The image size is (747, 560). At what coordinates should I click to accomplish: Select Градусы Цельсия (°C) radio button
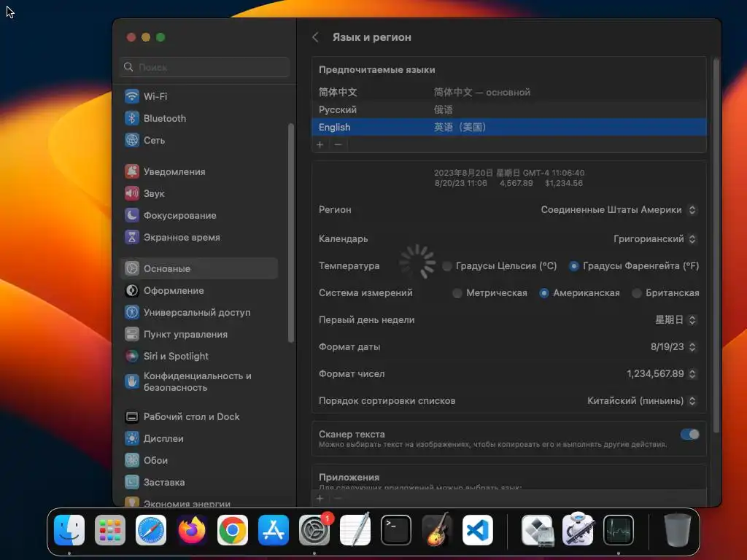click(447, 266)
